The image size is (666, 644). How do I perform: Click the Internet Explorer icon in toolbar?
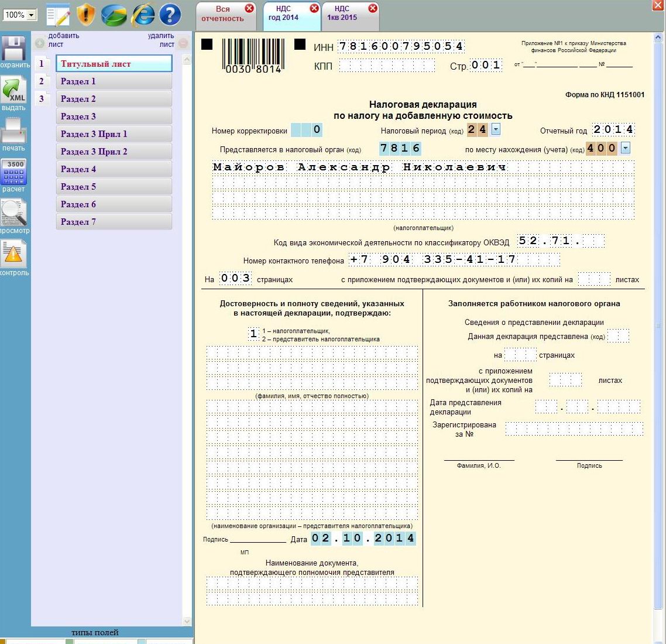143,15
